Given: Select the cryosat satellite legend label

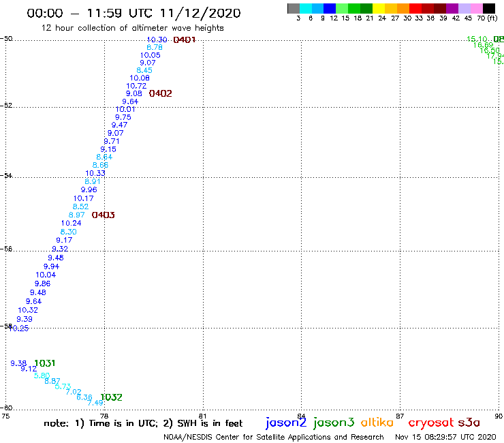Looking at the screenshot, I should click(431, 423).
